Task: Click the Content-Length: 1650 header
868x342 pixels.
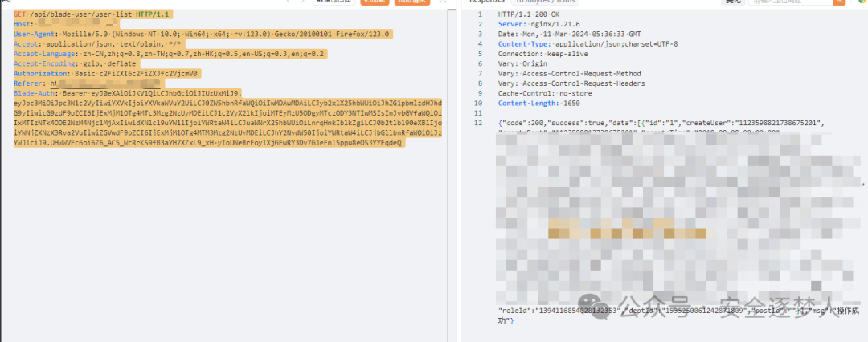Action: (x=538, y=104)
